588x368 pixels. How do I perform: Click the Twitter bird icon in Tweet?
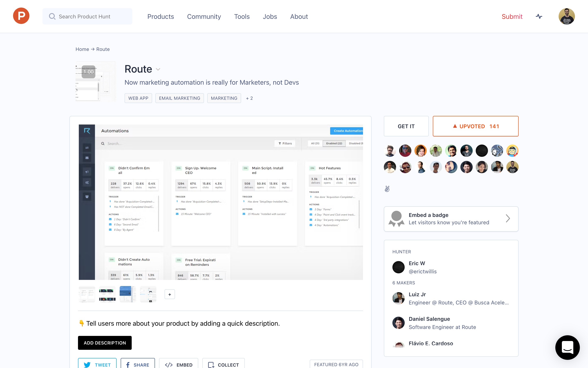click(x=87, y=365)
